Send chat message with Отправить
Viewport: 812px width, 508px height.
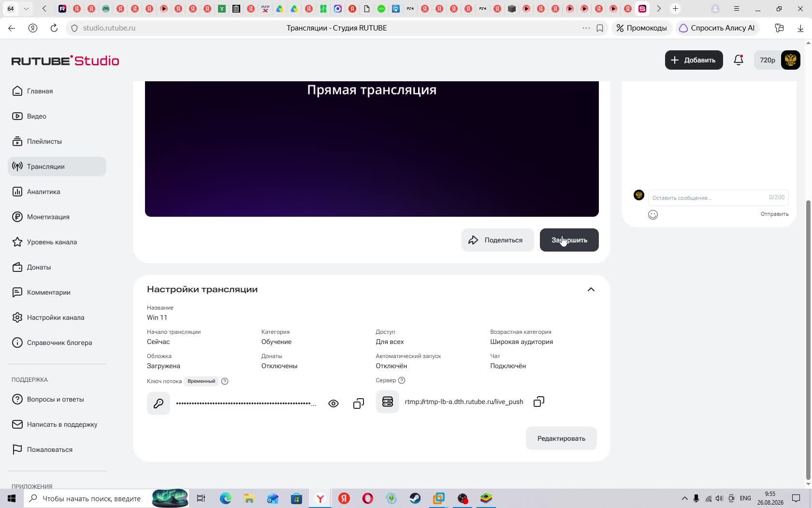coord(774,214)
